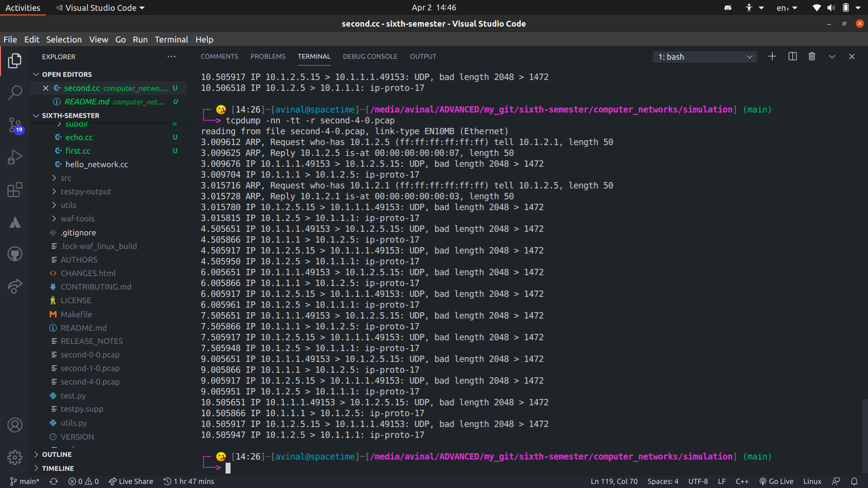Open the Search view in activity bar
The image size is (868, 488).
[x=15, y=93]
